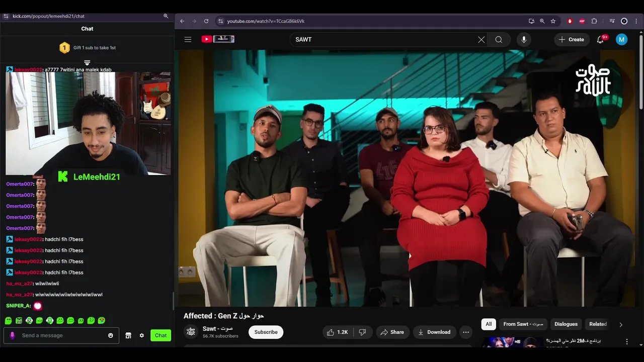The image size is (644, 362).
Task: Open Chrome three-dot menu
Action: tap(636, 21)
